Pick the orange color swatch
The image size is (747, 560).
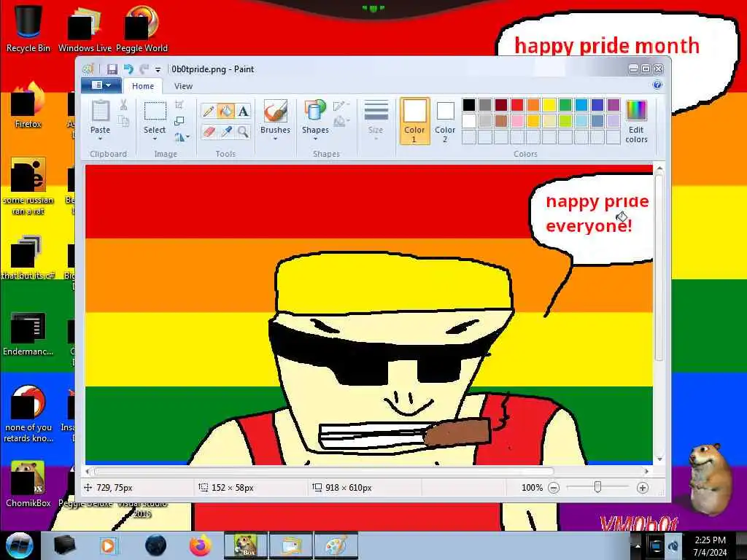pyautogui.click(x=533, y=105)
